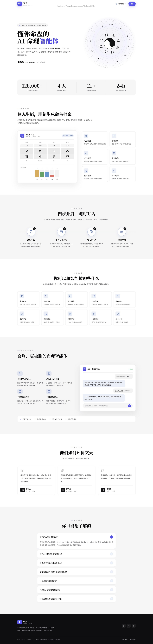Click the 格局神煞 icon

(x=86, y=171)
